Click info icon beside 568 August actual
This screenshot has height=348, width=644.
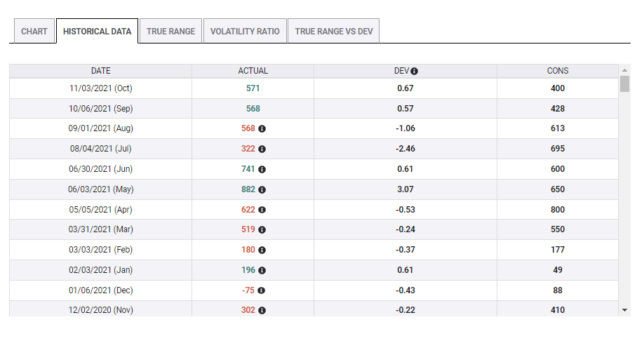[262, 129]
